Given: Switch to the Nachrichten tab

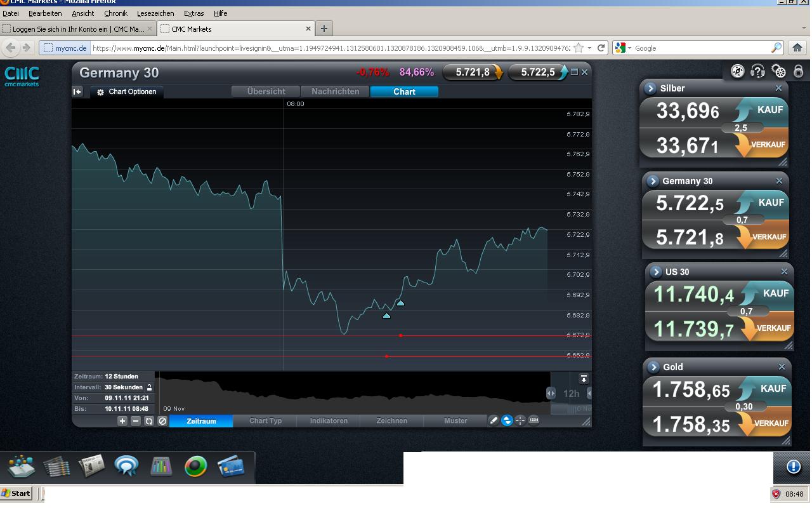Looking at the screenshot, I should click(336, 91).
